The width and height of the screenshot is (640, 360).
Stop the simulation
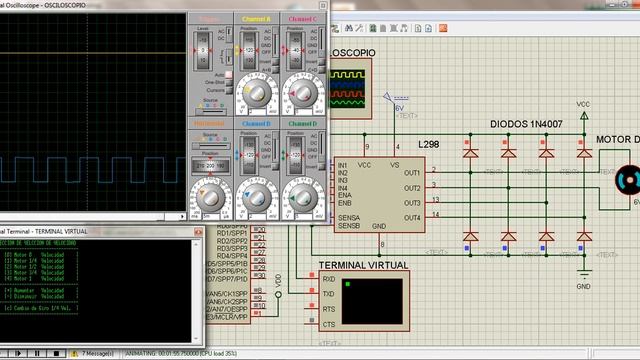(56, 353)
